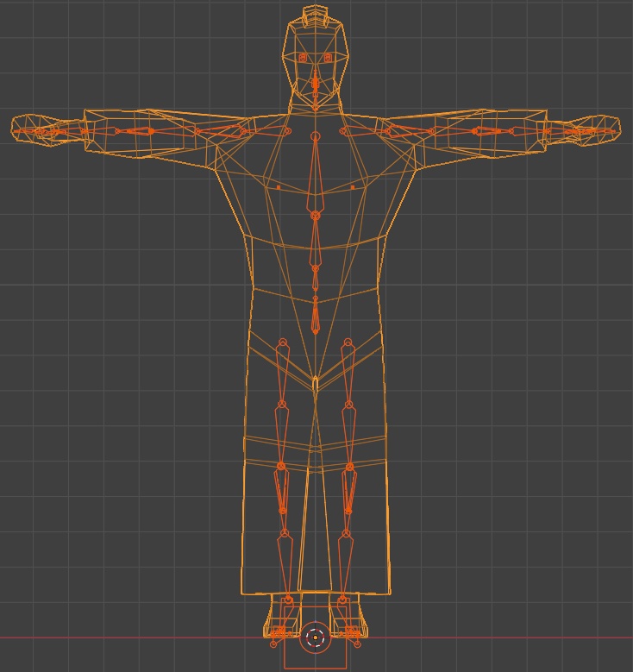Viewport: 633px width, 672px height.
Task: Select the shoulder bone on viewer's right
Action: pyautogui.click(x=365, y=129)
